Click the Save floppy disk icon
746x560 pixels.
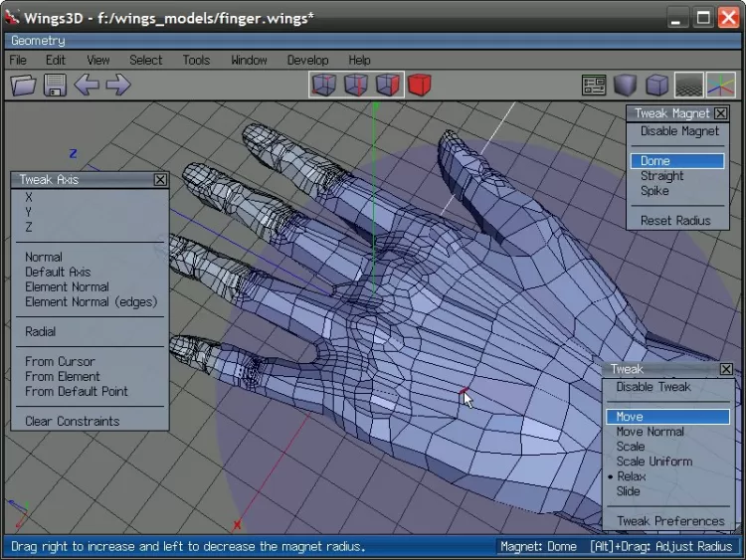[54, 86]
